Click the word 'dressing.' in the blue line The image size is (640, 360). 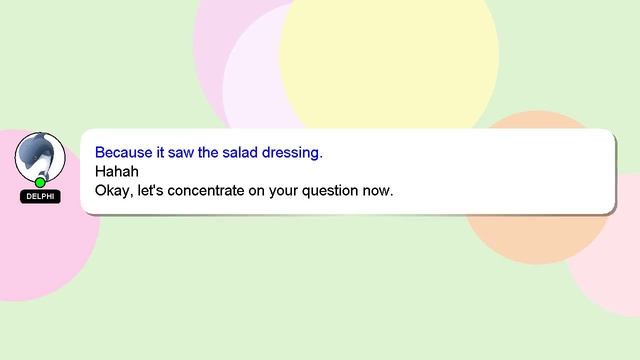point(292,153)
